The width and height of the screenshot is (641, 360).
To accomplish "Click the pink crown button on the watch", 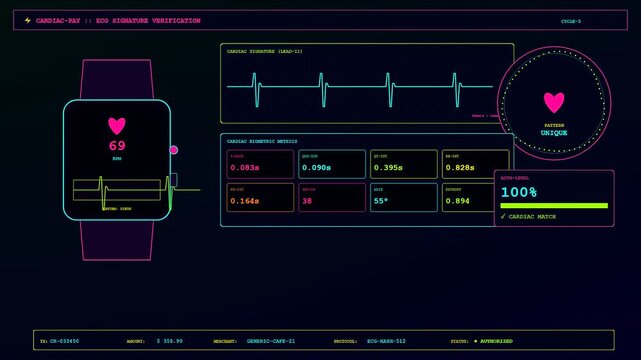I will 174,150.
